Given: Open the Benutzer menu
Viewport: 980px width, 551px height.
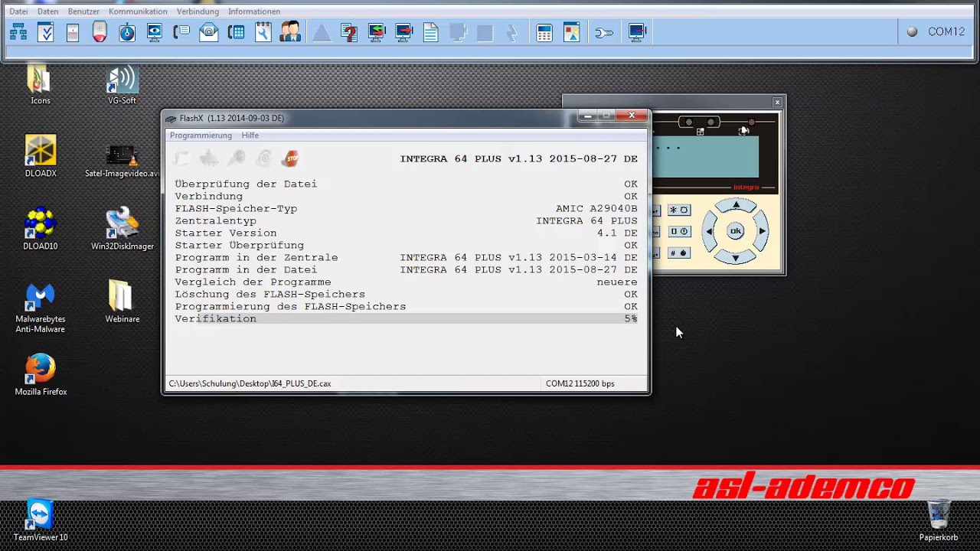Looking at the screenshot, I should [83, 11].
